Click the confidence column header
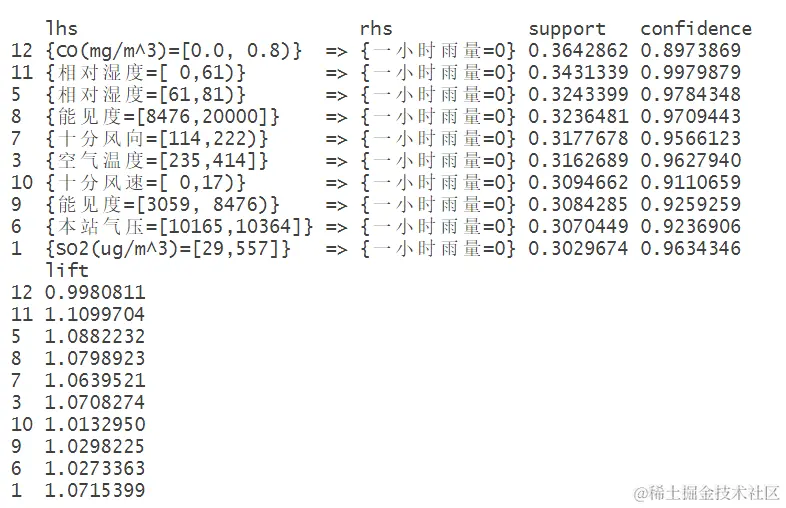 coord(696,29)
